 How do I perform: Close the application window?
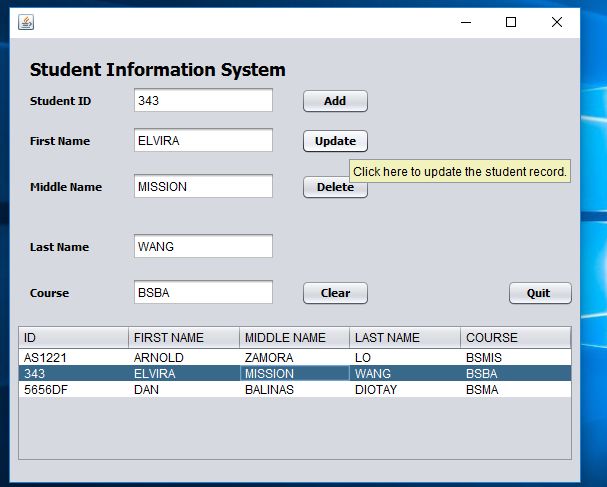[x=557, y=22]
